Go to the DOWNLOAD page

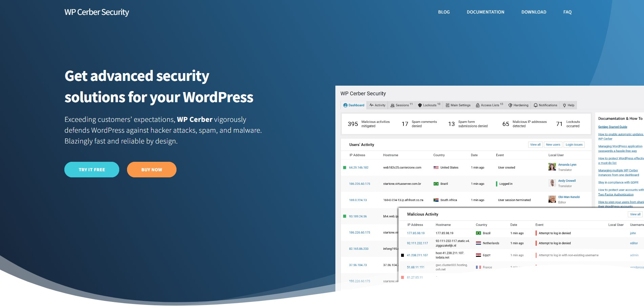534,12
